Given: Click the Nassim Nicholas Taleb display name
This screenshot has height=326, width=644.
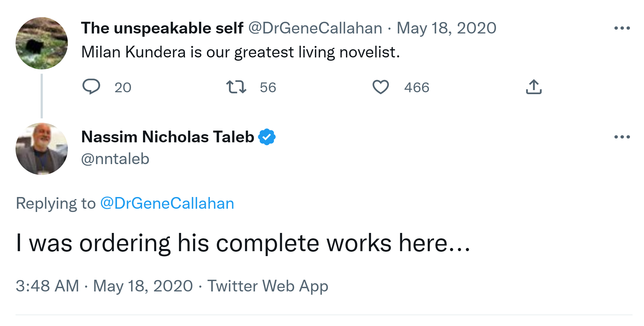Looking at the screenshot, I should 168,137.
